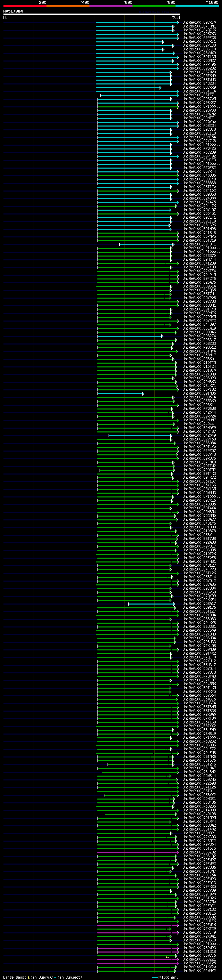Select hit label UniRef100_P93274
The width and height of the screenshot is (222, 980).
[x=199, y=336]
